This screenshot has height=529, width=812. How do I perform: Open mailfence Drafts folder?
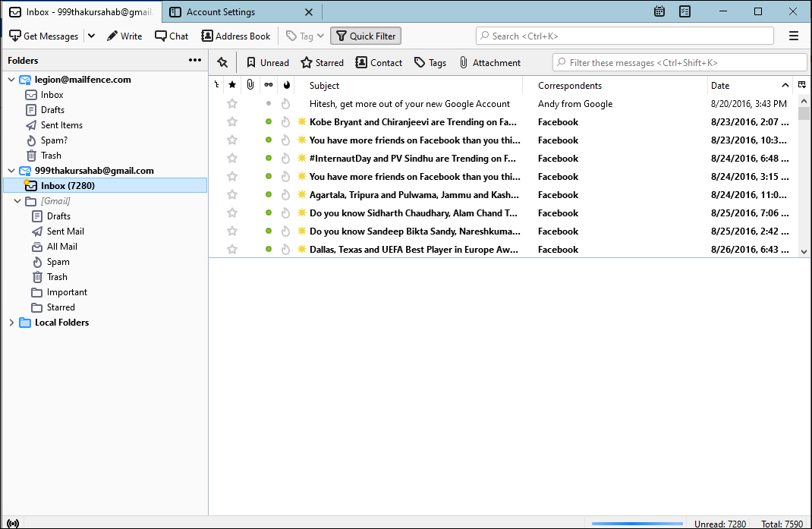(52, 110)
